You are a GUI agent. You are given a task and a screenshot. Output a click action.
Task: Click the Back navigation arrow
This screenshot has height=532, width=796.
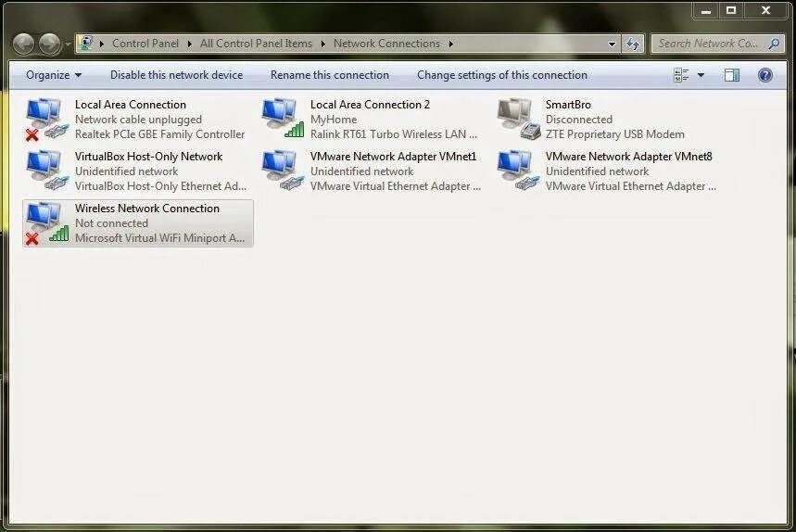click(23, 44)
